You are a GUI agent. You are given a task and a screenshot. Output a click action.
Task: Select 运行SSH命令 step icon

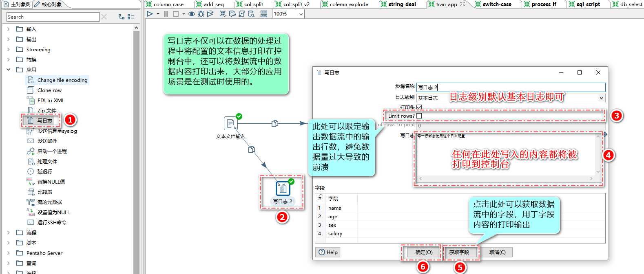[x=31, y=222]
